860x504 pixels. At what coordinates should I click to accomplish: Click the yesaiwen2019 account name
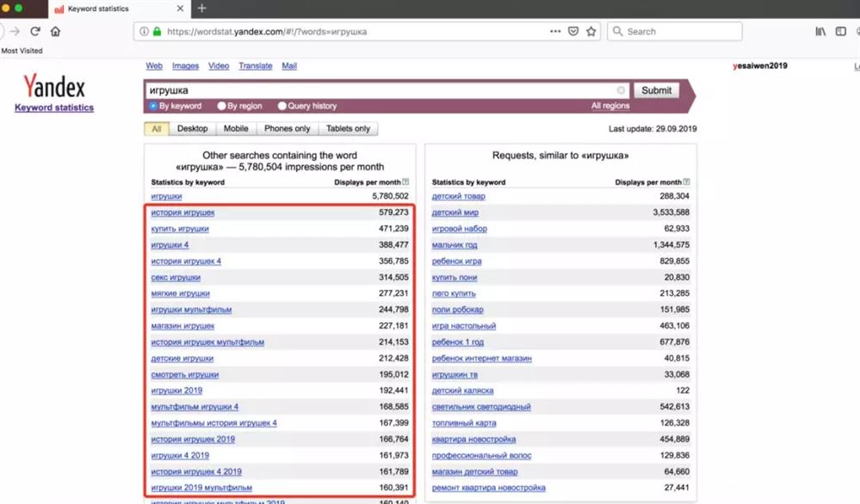(760, 65)
